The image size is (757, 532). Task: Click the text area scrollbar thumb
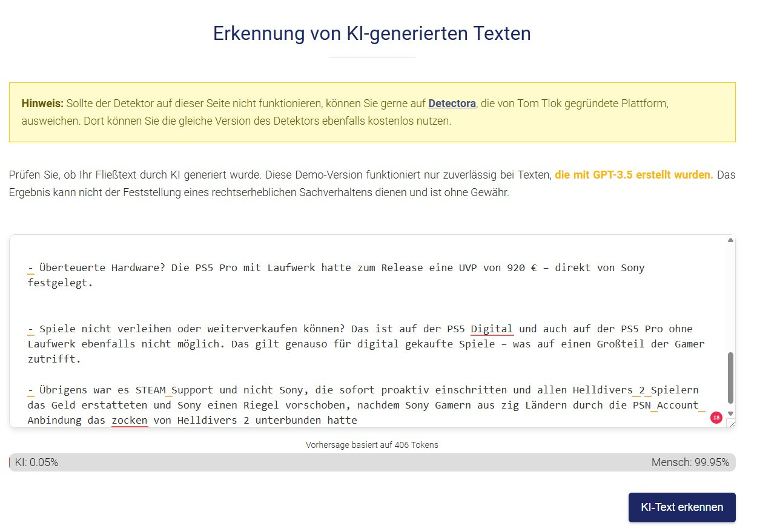pos(730,377)
